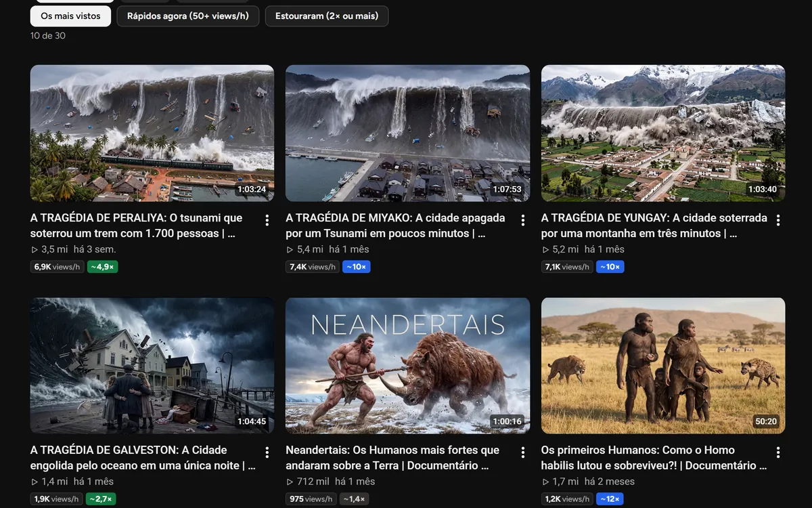Screen dimensions: 812x508
Task: Open the "Os primeiros Humanos" title link
Action: click(654, 458)
